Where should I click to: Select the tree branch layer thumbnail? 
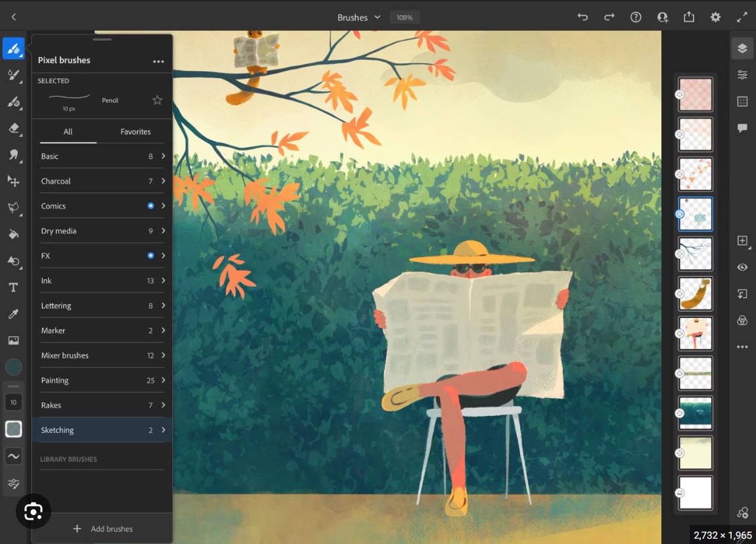click(x=695, y=254)
